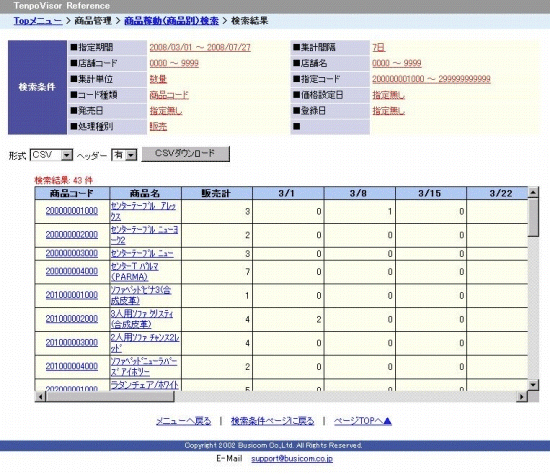Click the 7日 aggregation interval link
Image resolution: width=550 pixels, height=475 pixels.
378,47
